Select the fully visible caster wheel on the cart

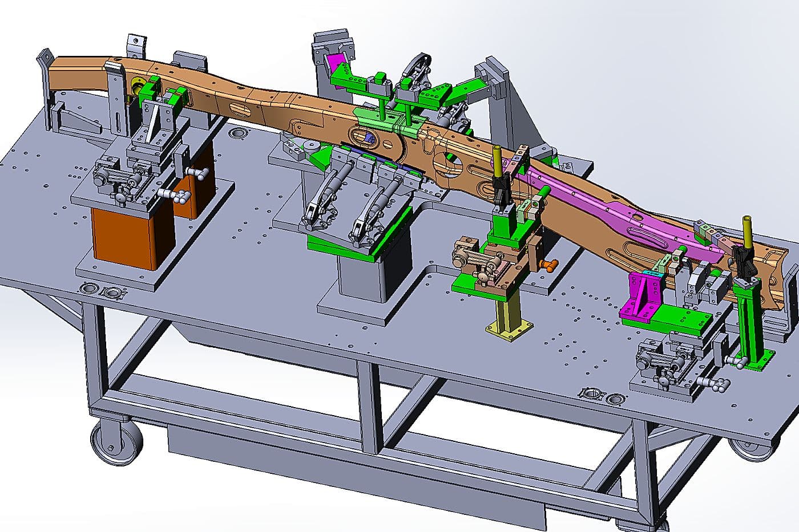[x=116, y=442]
